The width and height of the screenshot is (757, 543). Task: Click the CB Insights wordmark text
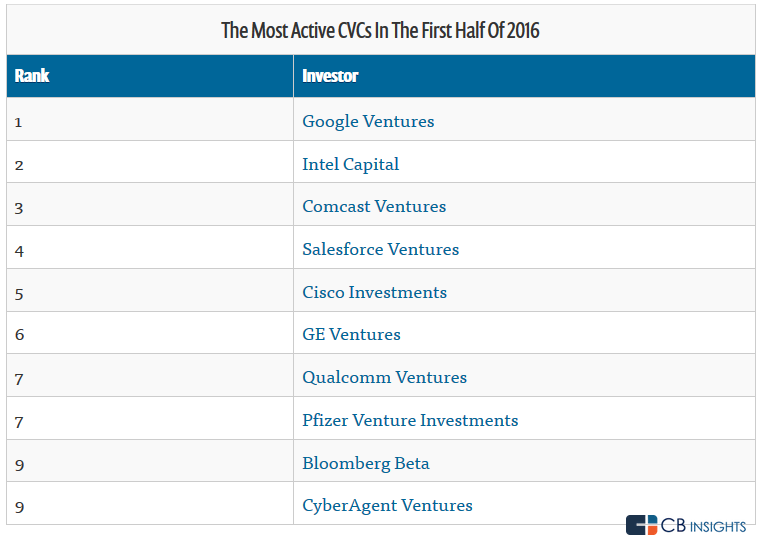tap(703, 525)
